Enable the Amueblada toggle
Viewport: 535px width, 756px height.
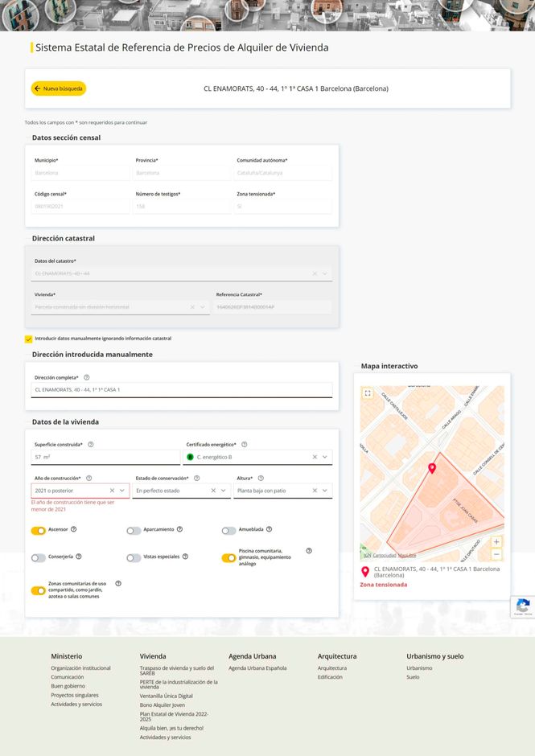[228, 531]
